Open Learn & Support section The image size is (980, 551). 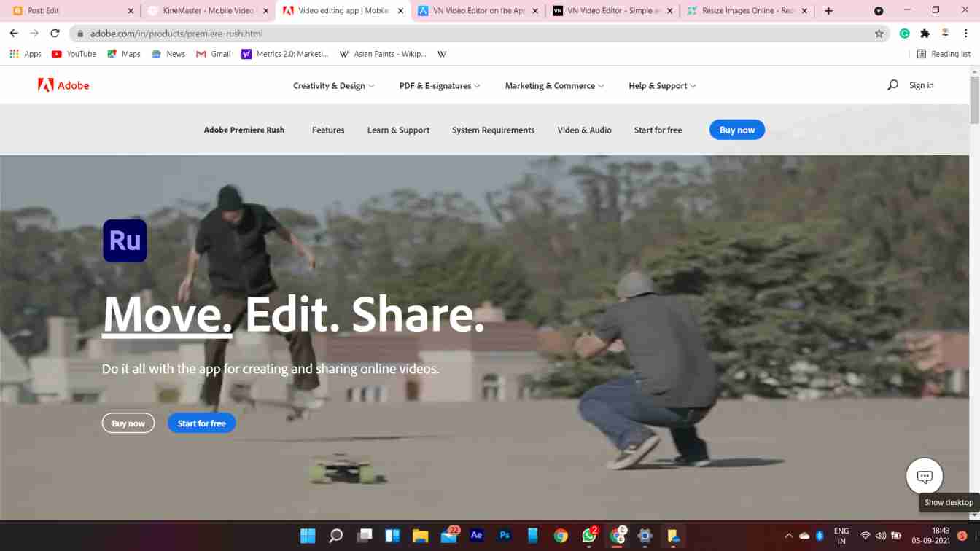tap(398, 130)
